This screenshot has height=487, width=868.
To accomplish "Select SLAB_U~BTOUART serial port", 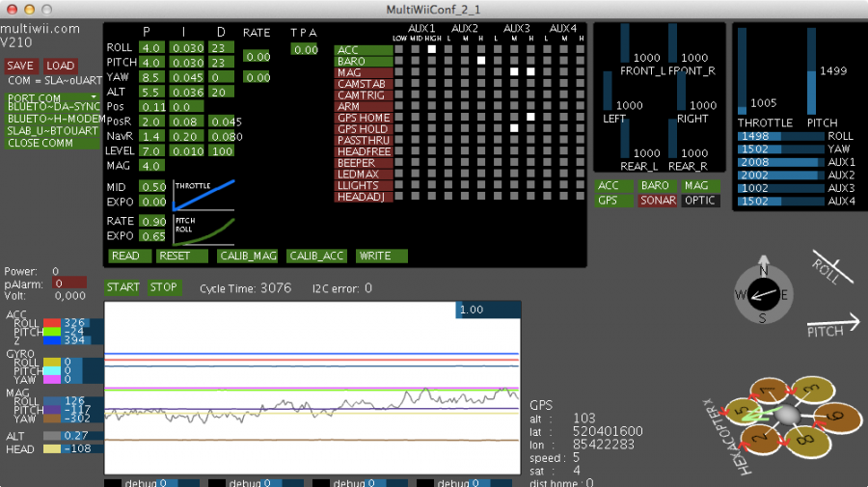I will click(x=53, y=130).
